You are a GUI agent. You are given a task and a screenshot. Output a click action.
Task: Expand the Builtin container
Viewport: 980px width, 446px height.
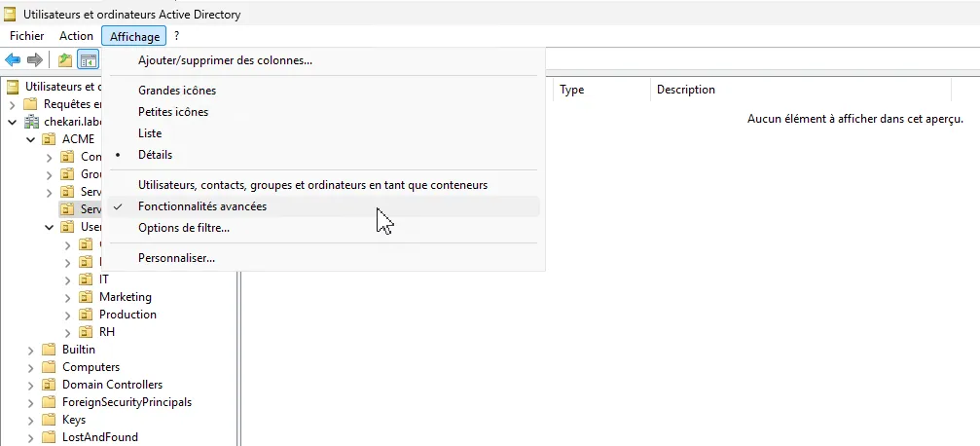pyautogui.click(x=31, y=350)
